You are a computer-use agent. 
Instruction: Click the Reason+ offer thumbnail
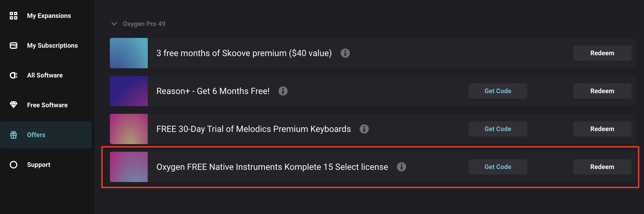[129, 91]
